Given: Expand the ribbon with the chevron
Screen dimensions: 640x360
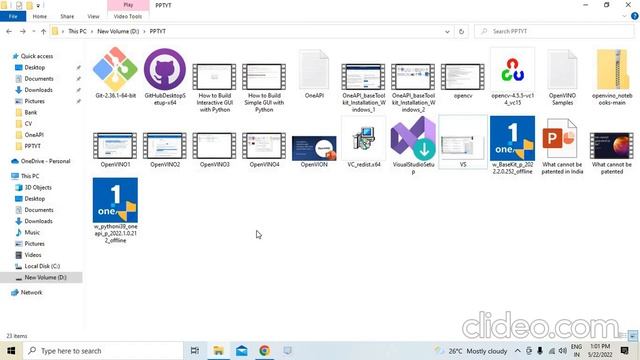Looking at the screenshot, I should pyautogui.click(x=624, y=16).
